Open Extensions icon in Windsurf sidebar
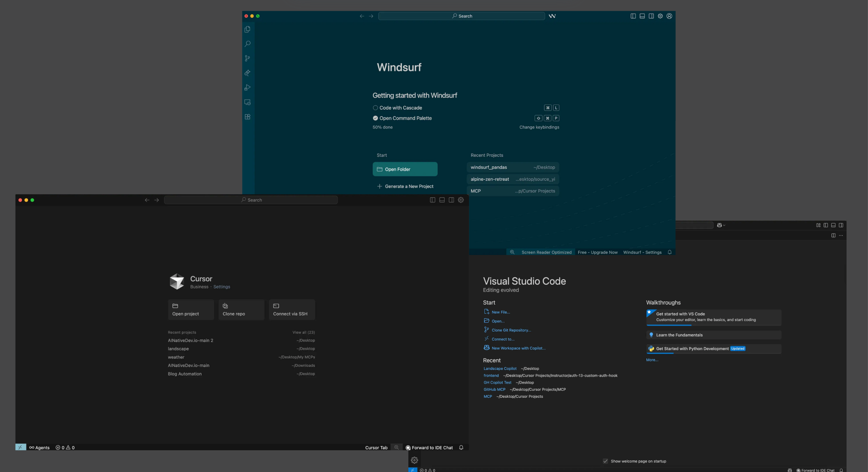 pos(247,117)
